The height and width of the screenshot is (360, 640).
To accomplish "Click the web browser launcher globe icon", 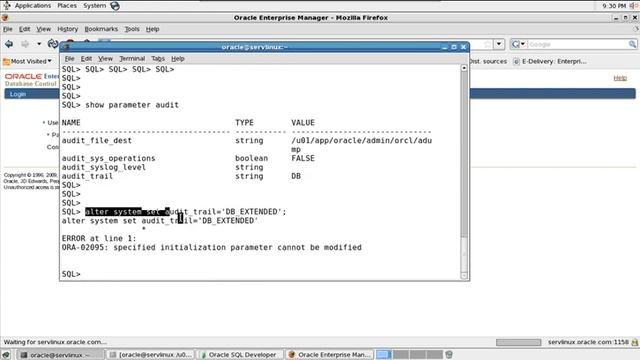I will point(115,6).
